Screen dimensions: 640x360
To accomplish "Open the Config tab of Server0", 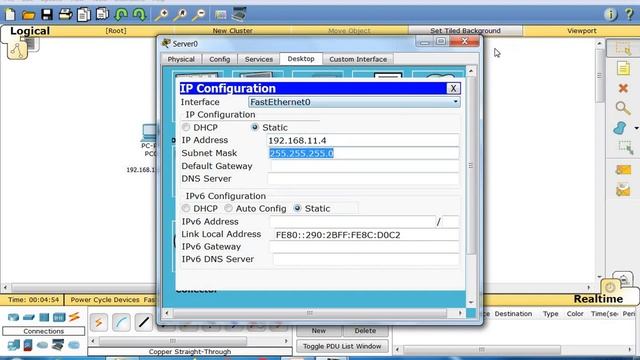I will tap(220, 59).
